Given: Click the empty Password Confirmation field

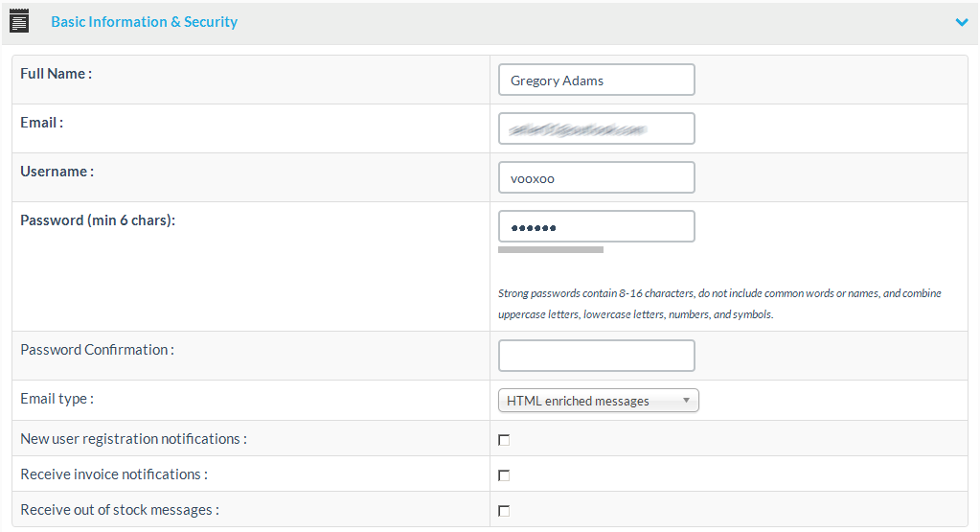Looking at the screenshot, I should 596,356.
